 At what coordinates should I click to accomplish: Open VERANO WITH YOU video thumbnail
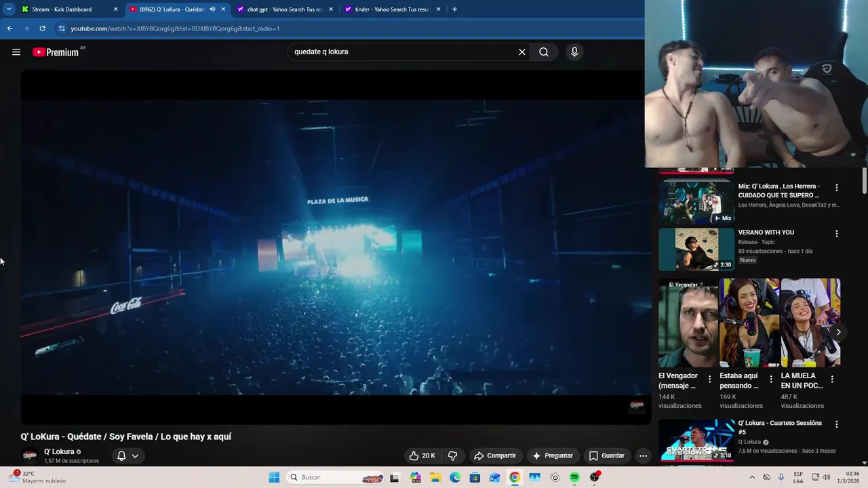click(696, 249)
